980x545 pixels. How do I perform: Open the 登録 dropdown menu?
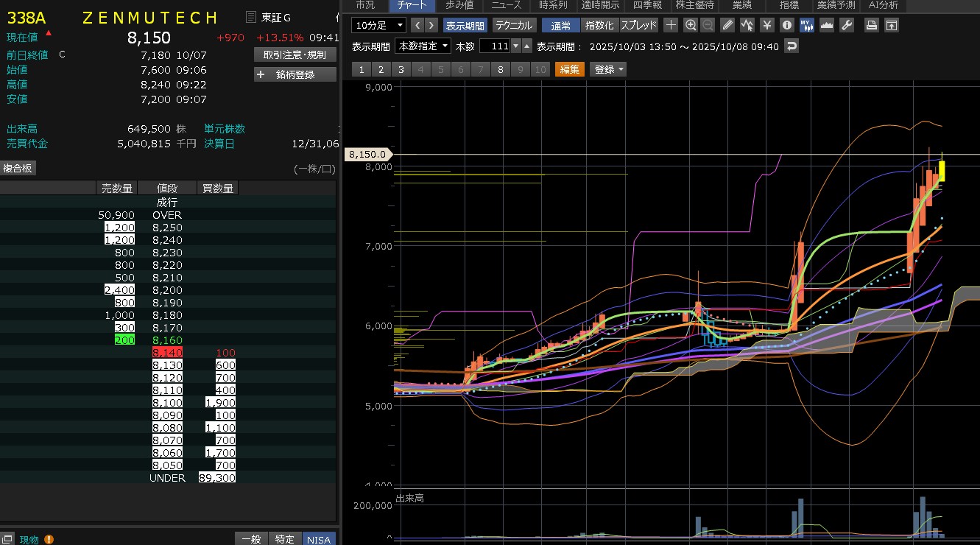pos(608,69)
